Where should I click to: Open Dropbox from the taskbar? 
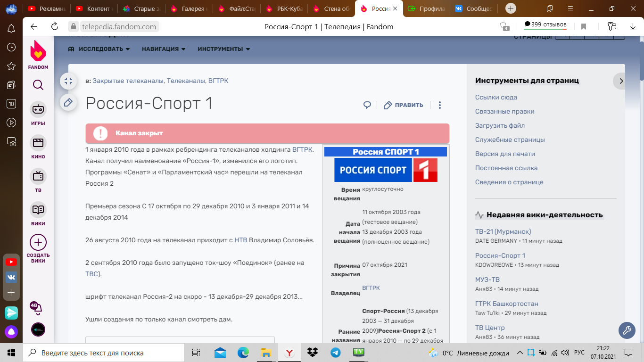point(312,353)
